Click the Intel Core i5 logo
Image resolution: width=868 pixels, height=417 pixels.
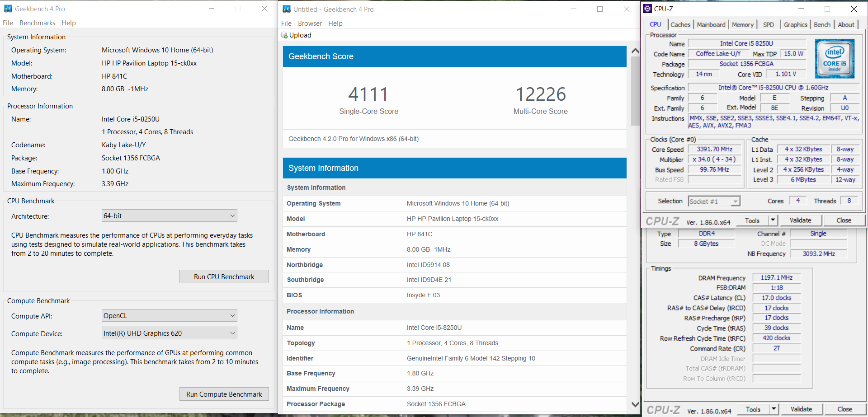click(x=835, y=59)
